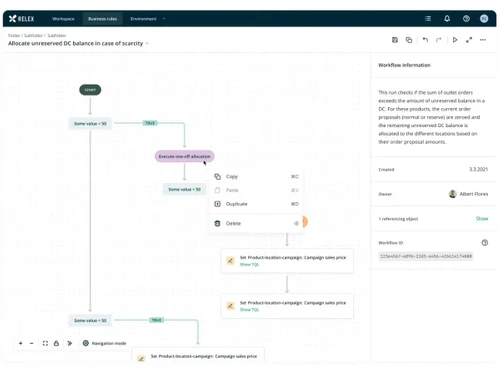This screenshot has width=500, height=375.
Task: Fit workflow to screen
Action: pyautogui.click(x=45, y=343)
